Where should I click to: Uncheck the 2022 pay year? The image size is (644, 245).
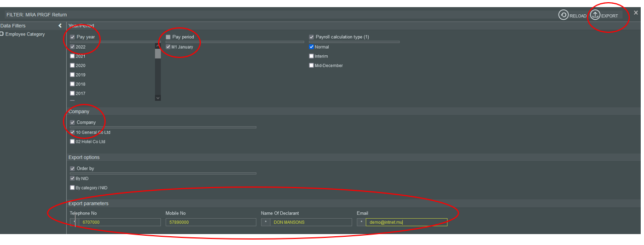(72, 47)
